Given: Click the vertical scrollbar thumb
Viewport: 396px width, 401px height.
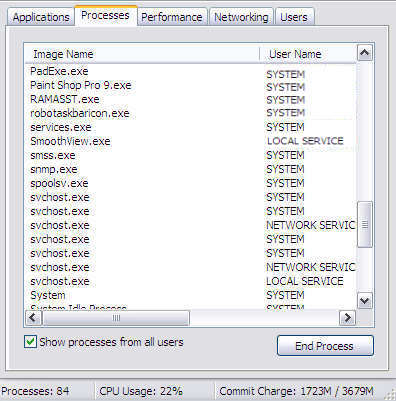Looking at the screenshot, I should click(365, 224).
